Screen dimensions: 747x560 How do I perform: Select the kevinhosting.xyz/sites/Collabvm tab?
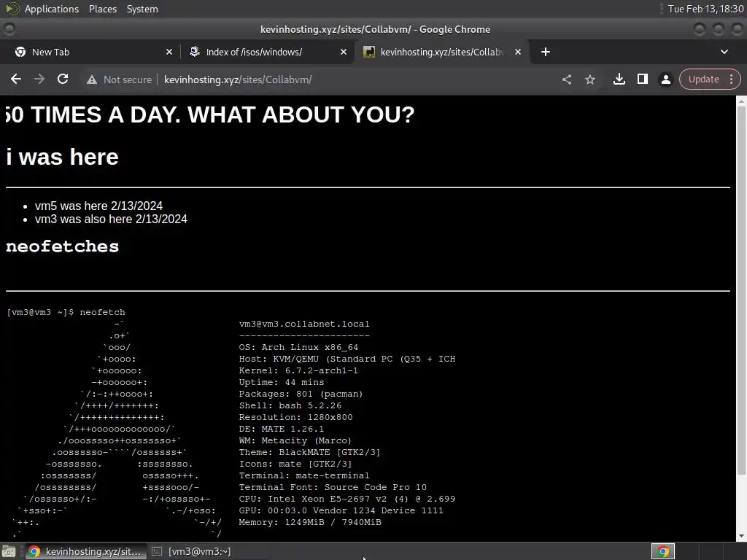pos(441,52)
